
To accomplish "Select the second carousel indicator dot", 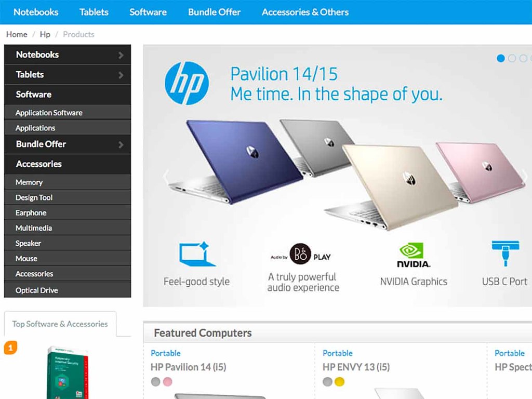I will [x=512, y=58].
